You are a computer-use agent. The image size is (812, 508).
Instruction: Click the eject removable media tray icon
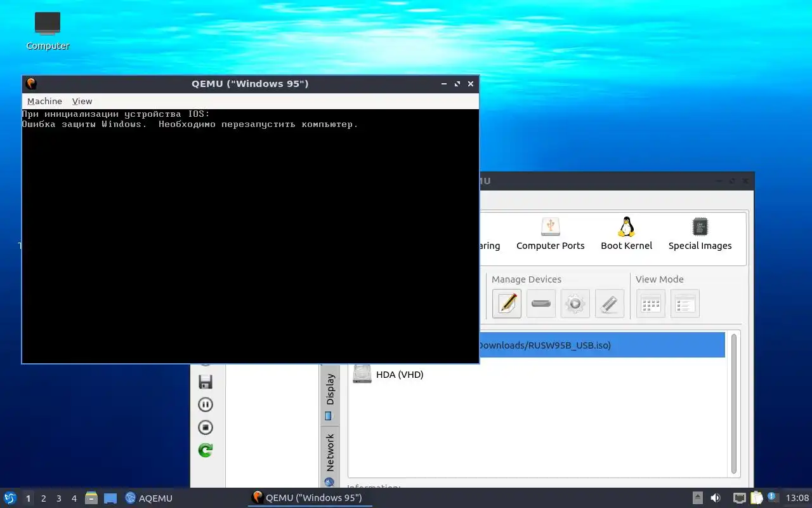(x=697, y=498)
